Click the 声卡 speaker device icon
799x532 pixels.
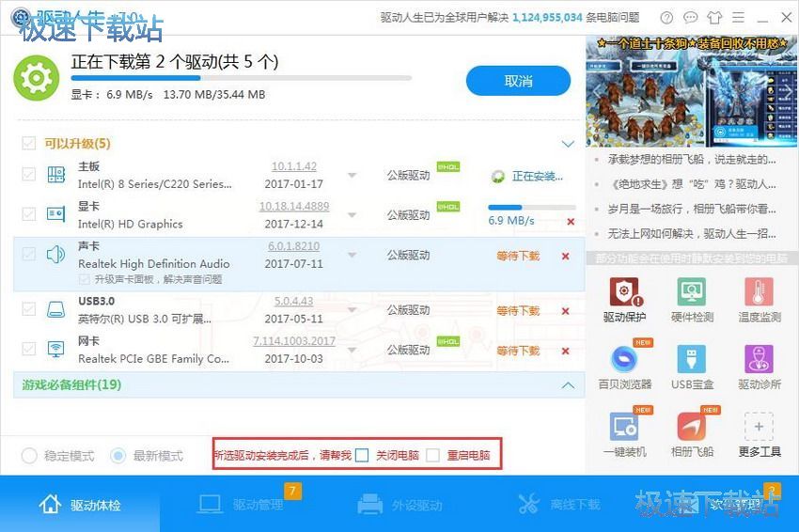(x=55, y=254)
